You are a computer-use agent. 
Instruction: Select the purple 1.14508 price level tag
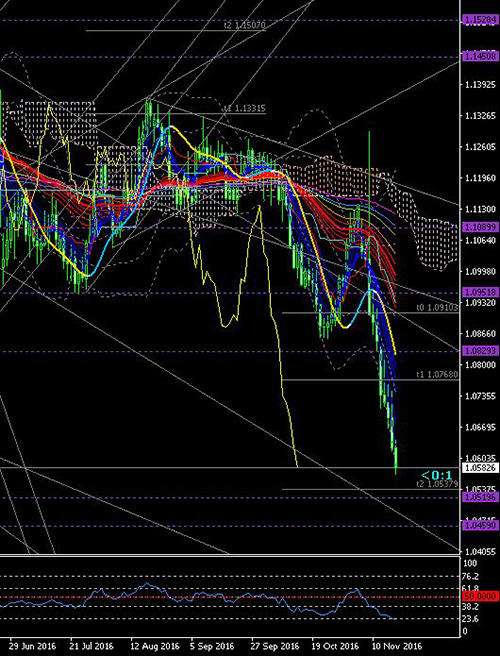coord(480,56)
